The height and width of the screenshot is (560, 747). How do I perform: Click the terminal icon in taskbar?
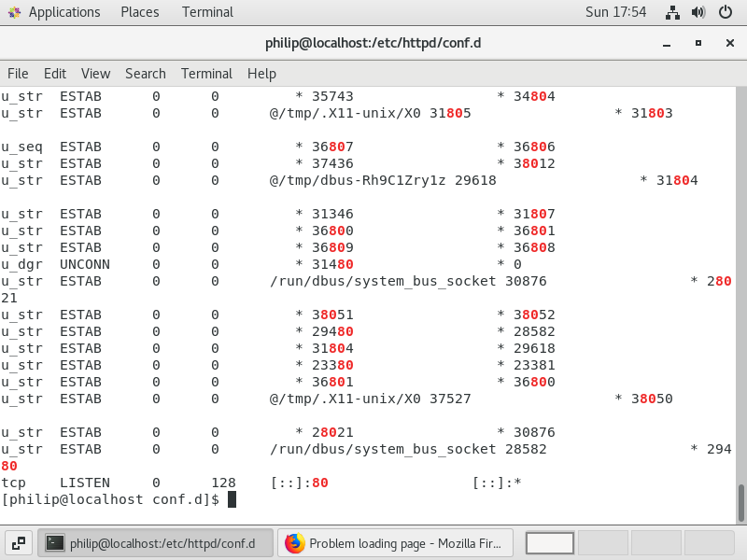[x=55, y=543]
